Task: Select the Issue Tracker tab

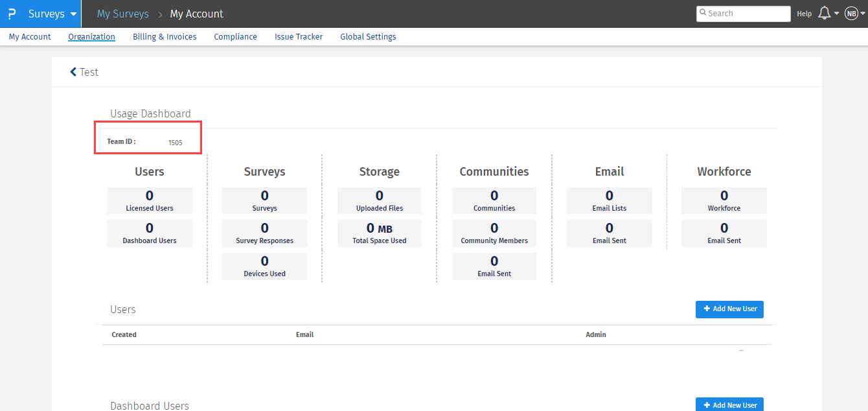Action: [299, 37]
